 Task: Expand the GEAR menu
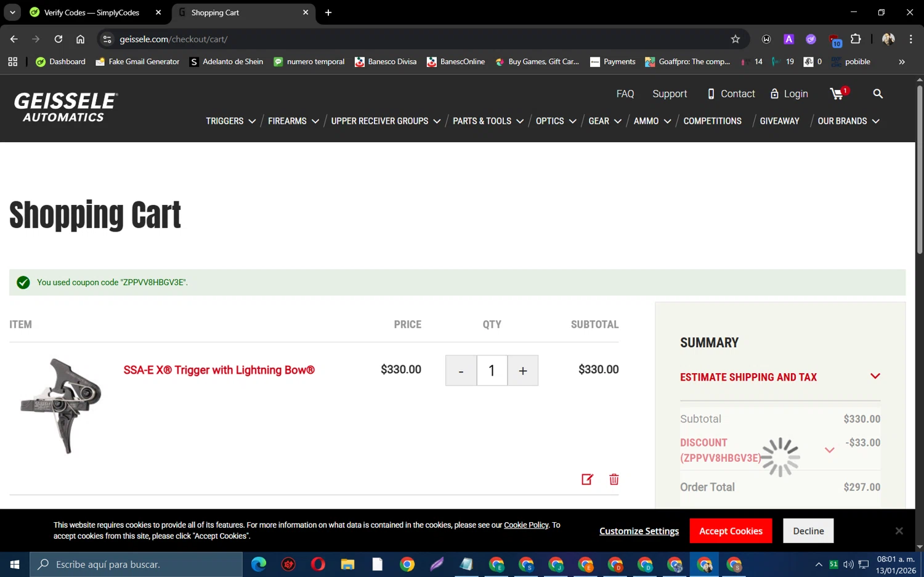click(605, 121)
